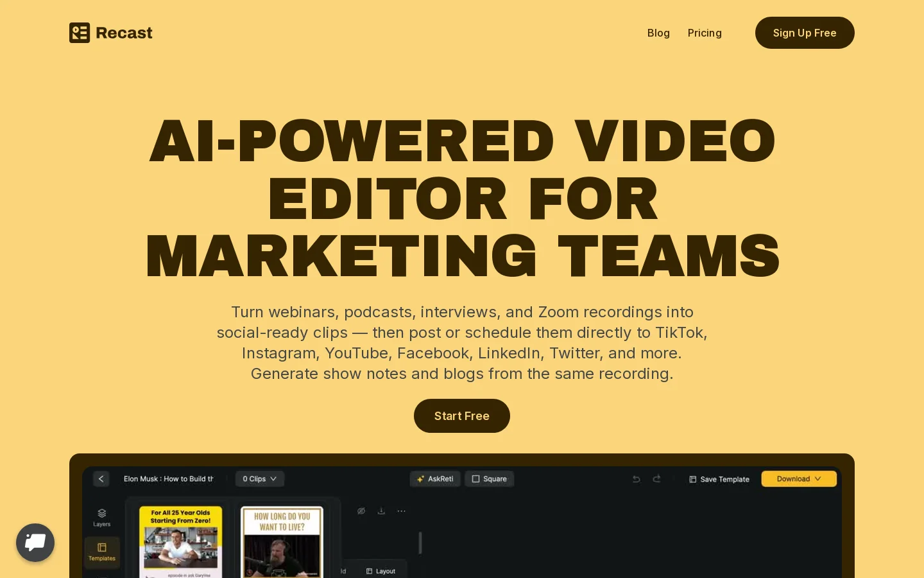924x578 pixels.
Task: Click the 'Elon Musk : How to Build' title
Action: click(x=169, y=479)
